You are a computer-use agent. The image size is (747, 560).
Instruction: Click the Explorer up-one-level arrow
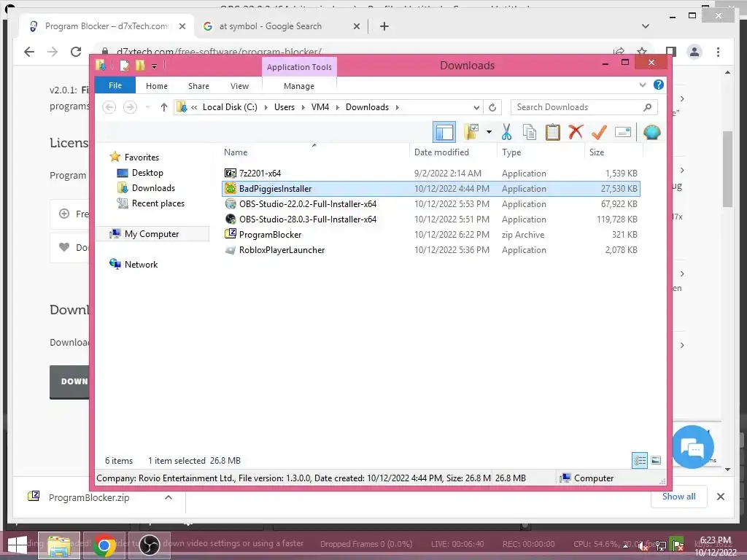(164, 107)
